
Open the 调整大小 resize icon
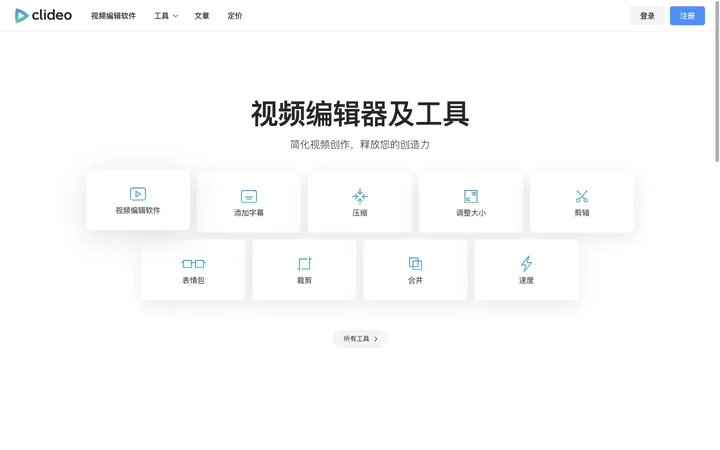[471, 197]
